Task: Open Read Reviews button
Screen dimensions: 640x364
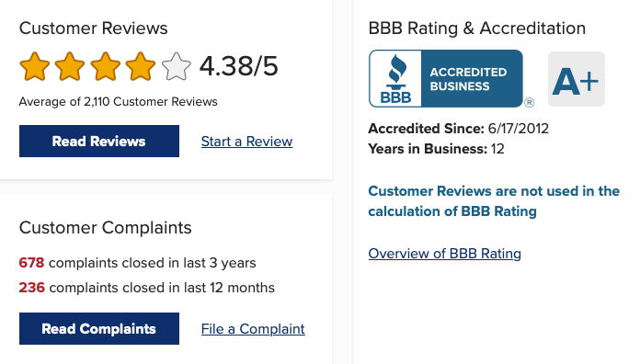Action: point(99,142)
